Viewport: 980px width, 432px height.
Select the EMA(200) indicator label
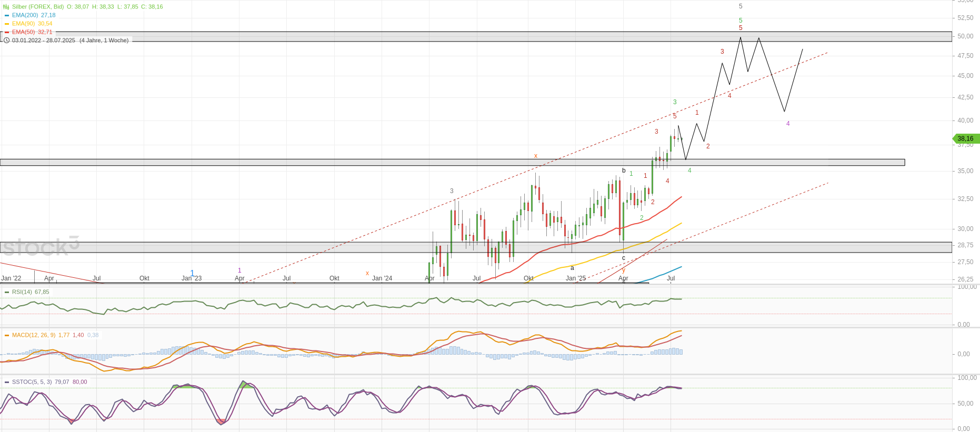[25, 15]
